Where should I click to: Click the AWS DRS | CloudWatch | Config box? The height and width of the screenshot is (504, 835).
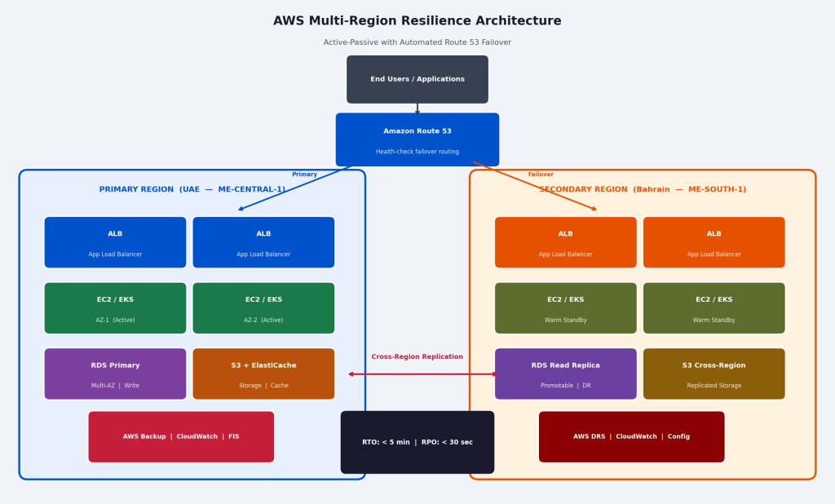[632, 437]
